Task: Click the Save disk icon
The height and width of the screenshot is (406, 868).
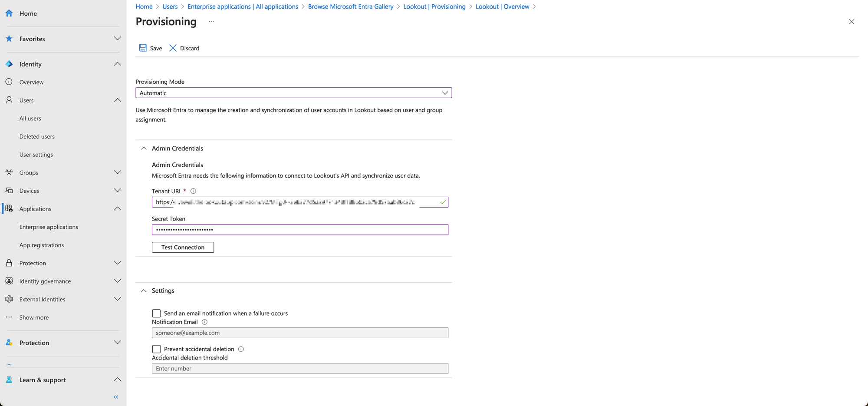Action: [x=143, y=48]
